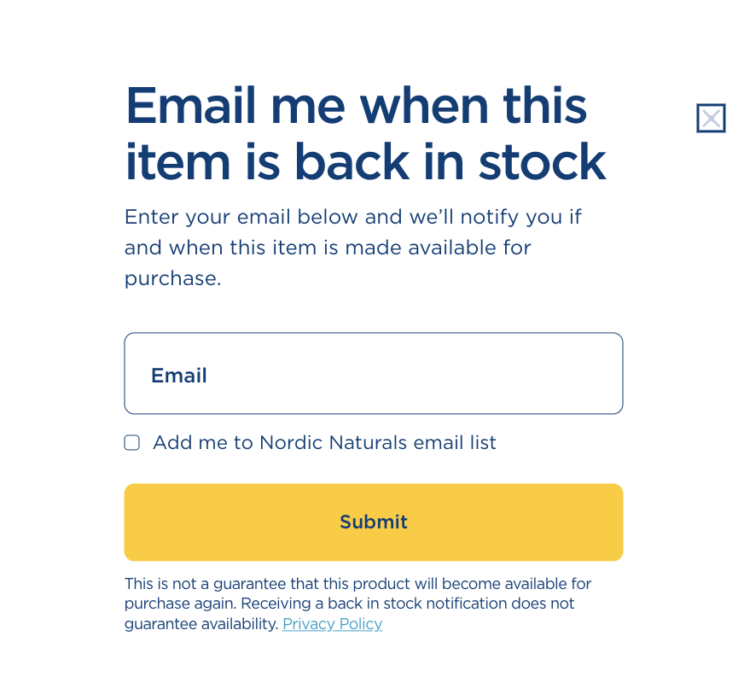Viewport: 744px width, 700px height.
Task: Click the X icon beside the heading
Action: [x=711, y=119]
